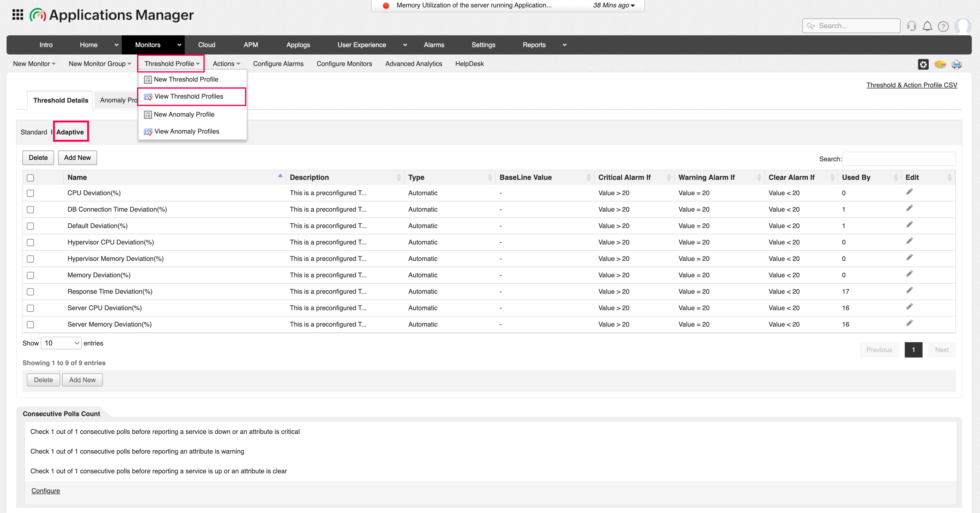Switch to the Standard profile view
The width and height of the screenshot is (980, 513).
[x=34, y=132]
